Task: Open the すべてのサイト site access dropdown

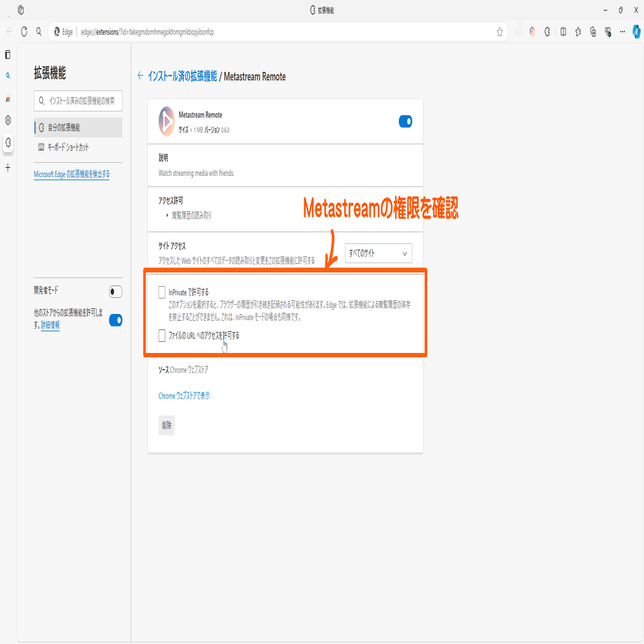Action: tap(378, 253)
